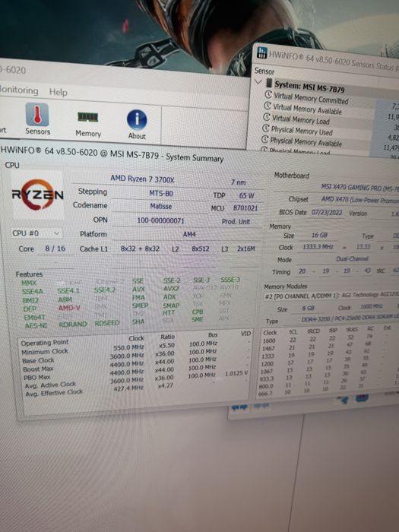Click the 7 nm process value

(238, 182)
